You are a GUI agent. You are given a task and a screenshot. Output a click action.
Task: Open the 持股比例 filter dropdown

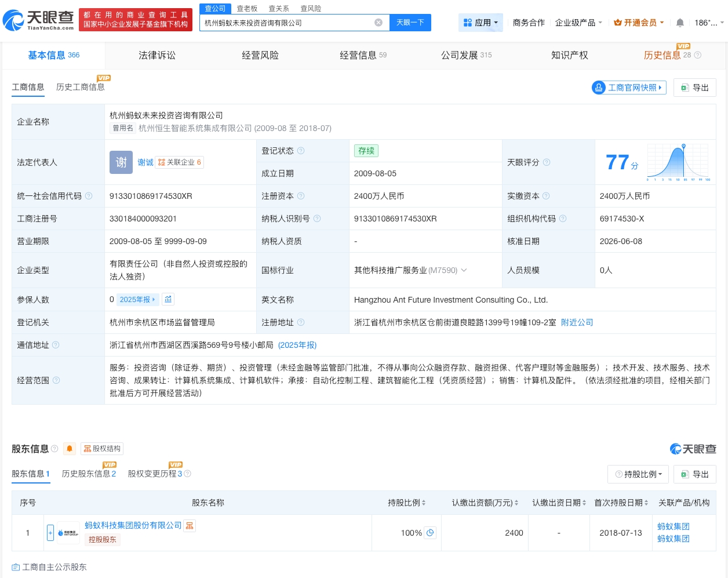(638, 474)
